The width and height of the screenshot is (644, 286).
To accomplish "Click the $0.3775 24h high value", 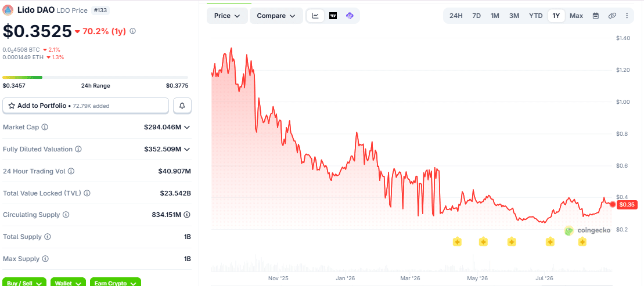I will tap(177, 86).
